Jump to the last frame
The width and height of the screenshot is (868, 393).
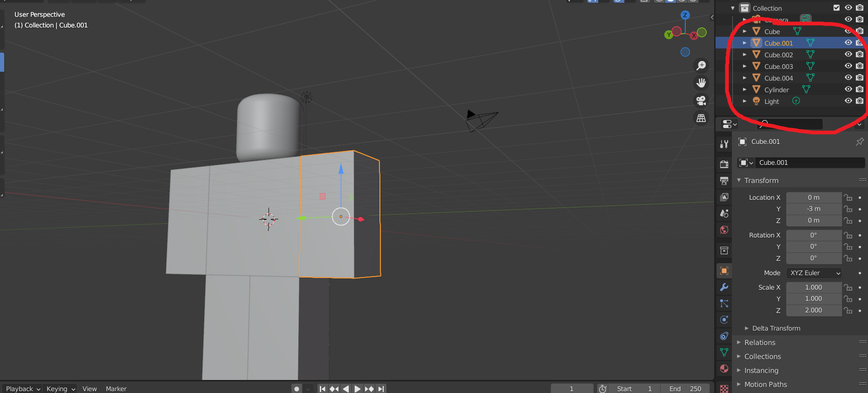click(x=381, y=388)
